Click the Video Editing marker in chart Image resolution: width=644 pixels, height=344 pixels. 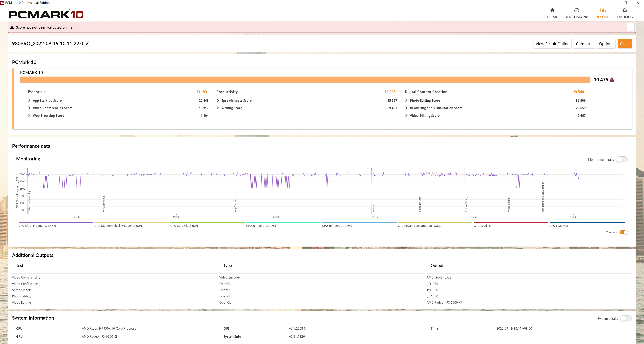point(509,204)
